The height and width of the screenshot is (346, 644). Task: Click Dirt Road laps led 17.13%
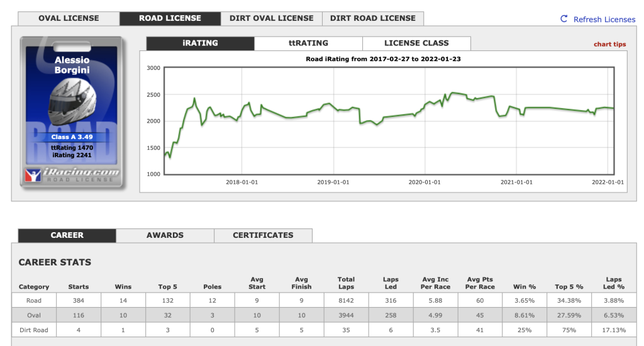[x=614, y=330]
